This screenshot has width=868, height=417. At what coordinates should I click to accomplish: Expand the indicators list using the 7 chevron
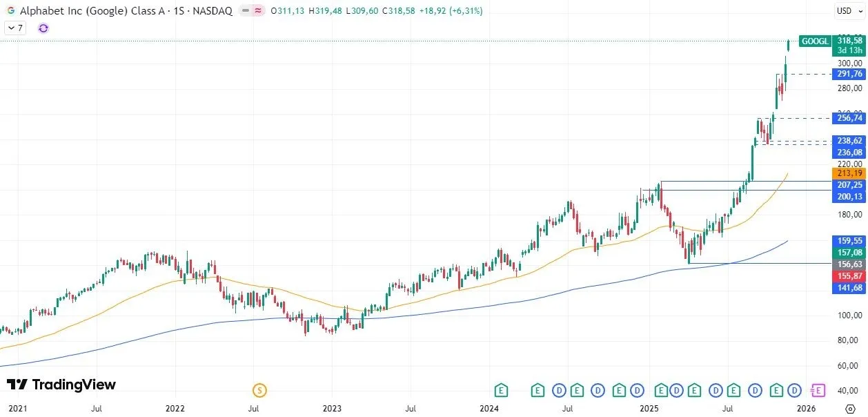click(14, 28)
